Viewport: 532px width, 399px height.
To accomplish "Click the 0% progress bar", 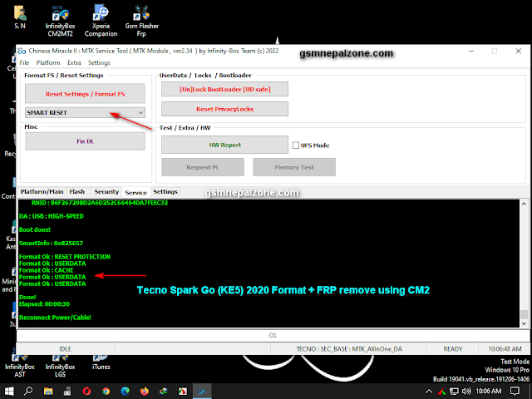I will (273, 336).
